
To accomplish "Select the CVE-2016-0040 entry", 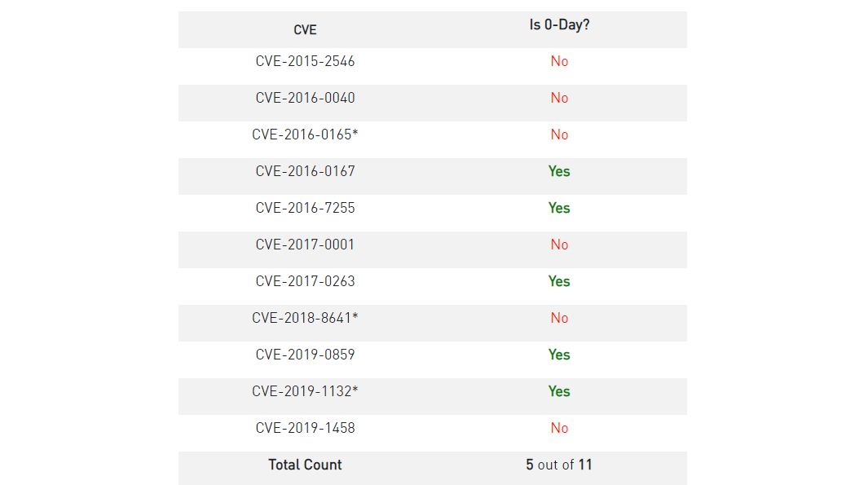I will coord(305,98).
